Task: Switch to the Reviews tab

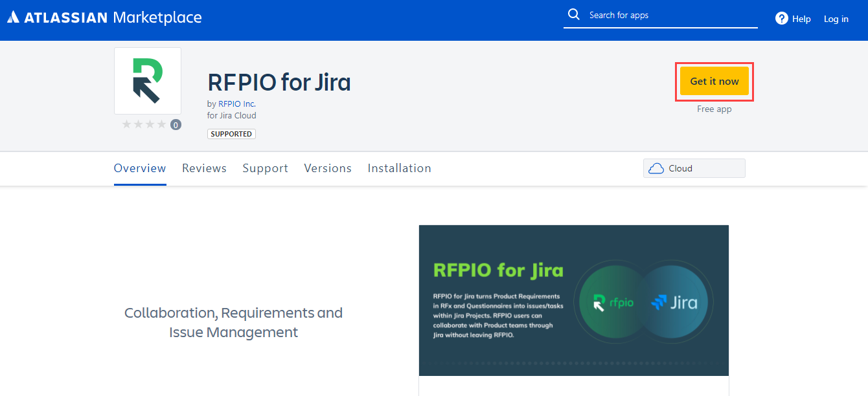Action: (x=204, y=168)
